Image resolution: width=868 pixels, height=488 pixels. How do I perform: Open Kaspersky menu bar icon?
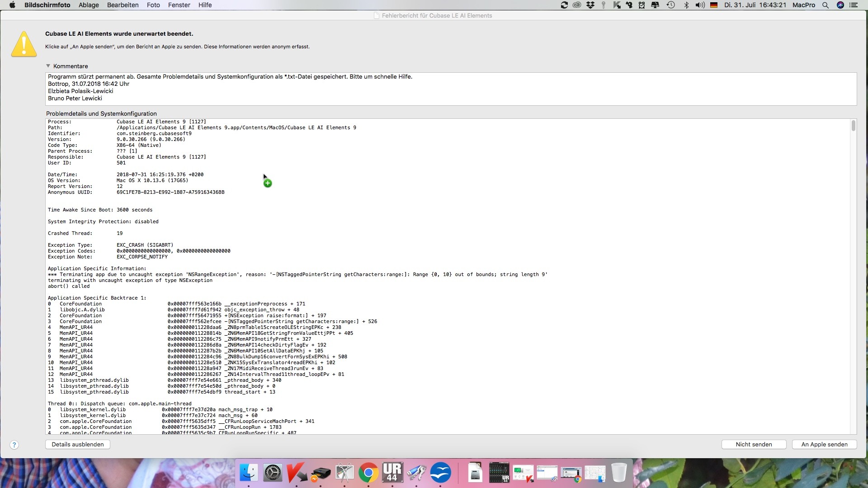point(617,5)
